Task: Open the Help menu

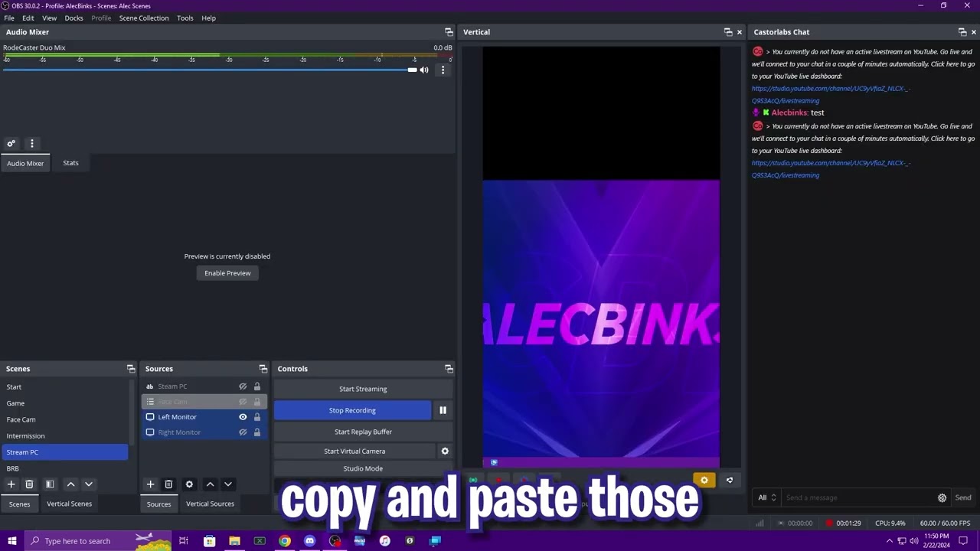Action: click(x=208, y=18)
